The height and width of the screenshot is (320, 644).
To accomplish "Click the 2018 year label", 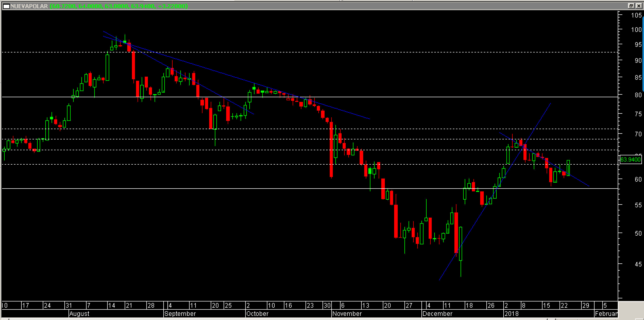I will point(511,314).
